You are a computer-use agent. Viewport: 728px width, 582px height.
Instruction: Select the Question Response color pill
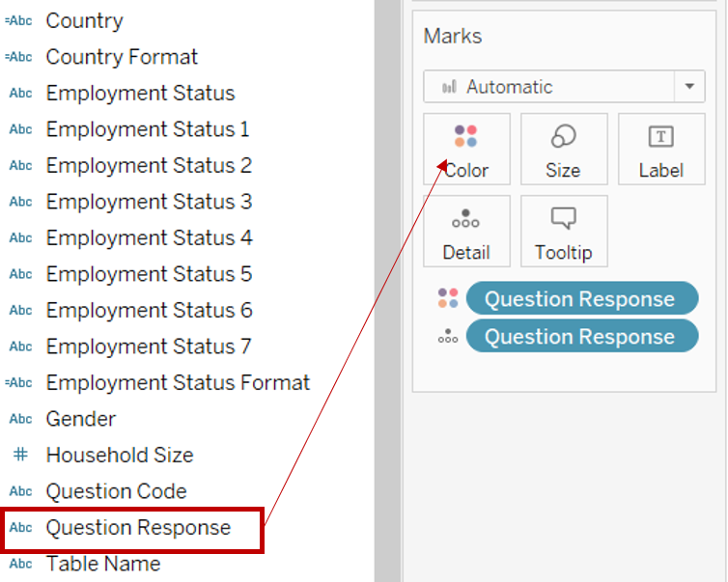click(580, 298)
